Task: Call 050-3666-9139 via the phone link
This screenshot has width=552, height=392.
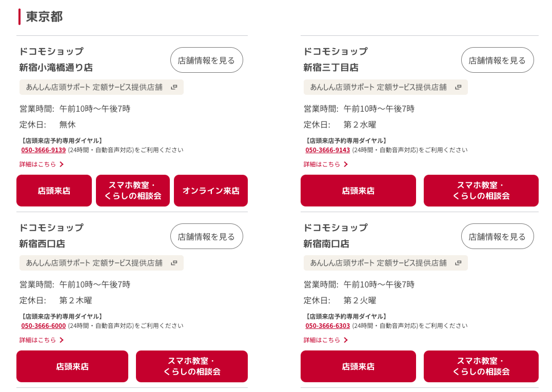Action: (43, 150)
